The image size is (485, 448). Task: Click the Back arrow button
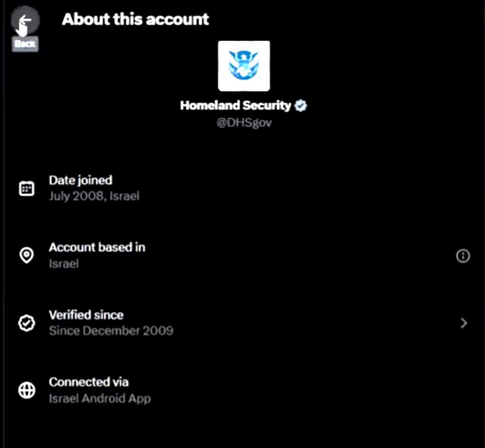(25, 20)
